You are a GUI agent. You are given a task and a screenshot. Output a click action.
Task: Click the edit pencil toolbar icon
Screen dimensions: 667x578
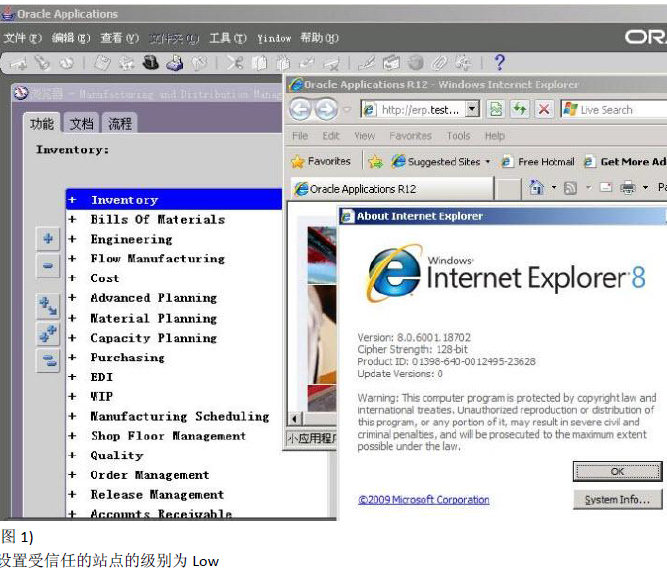point(367,63)
